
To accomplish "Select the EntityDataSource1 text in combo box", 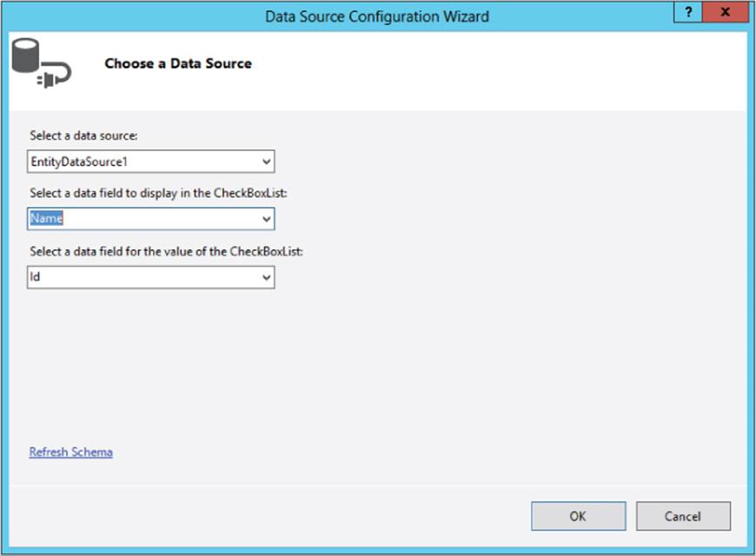I will [x=79, y=162].
